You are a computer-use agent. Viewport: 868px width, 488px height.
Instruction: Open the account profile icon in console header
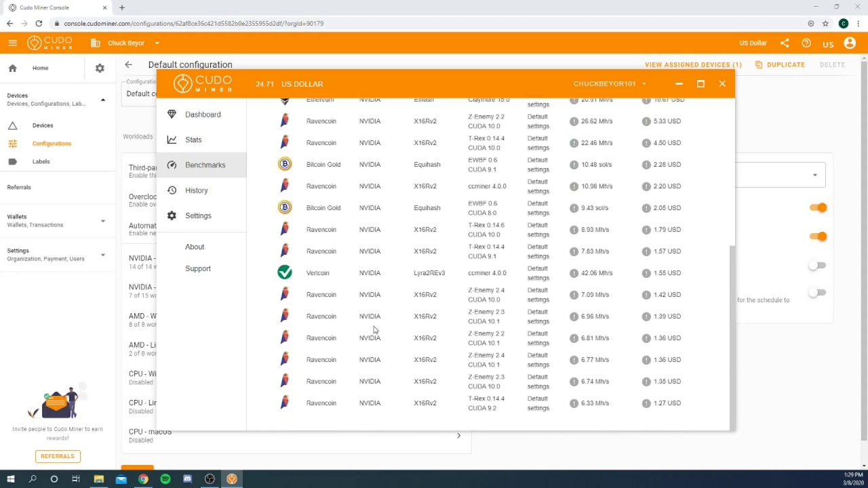coord(850,43)
